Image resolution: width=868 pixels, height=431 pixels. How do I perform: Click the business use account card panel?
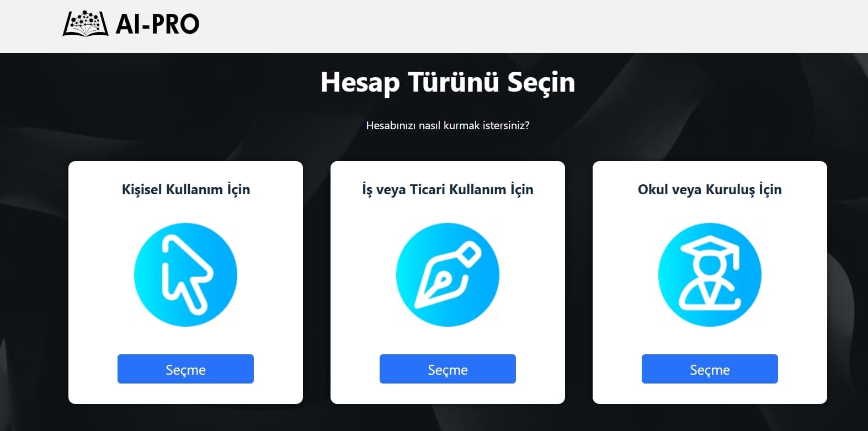click(448, 283)
